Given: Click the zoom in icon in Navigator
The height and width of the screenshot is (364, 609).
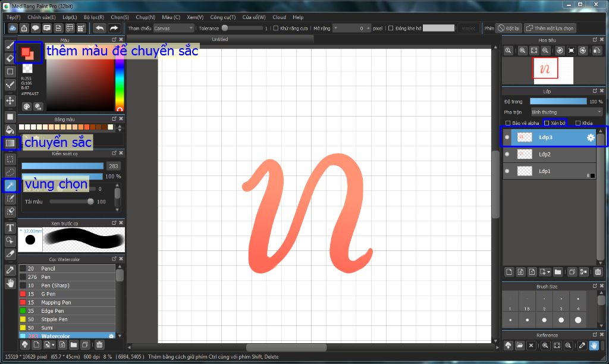Looking at the screenshot, I should 522,51.
